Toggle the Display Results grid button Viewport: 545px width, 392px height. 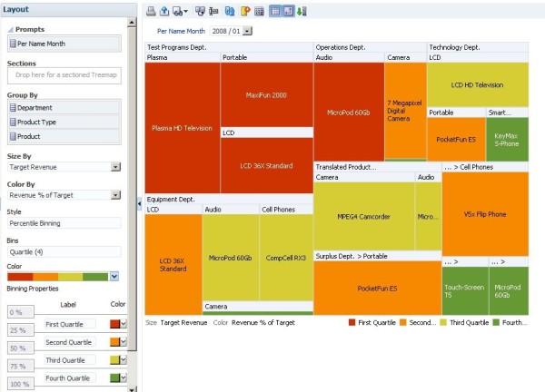pyautogui.click(x=275, y=11)
